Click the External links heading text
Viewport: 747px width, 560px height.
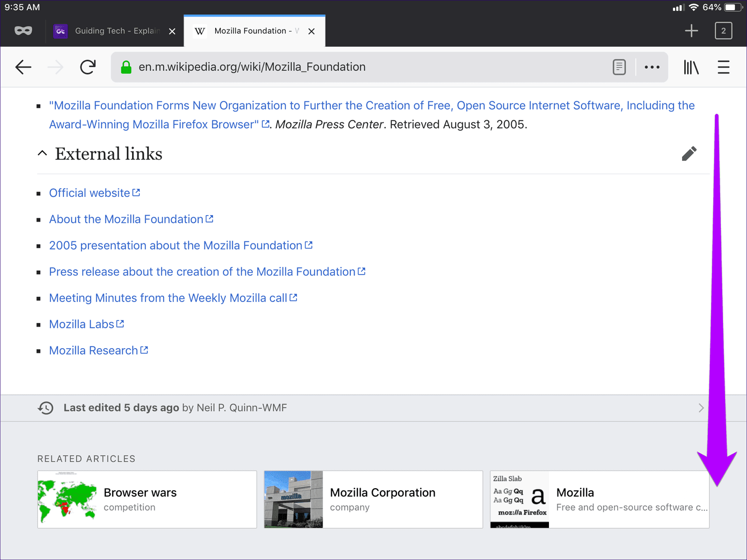coord(108,154)
